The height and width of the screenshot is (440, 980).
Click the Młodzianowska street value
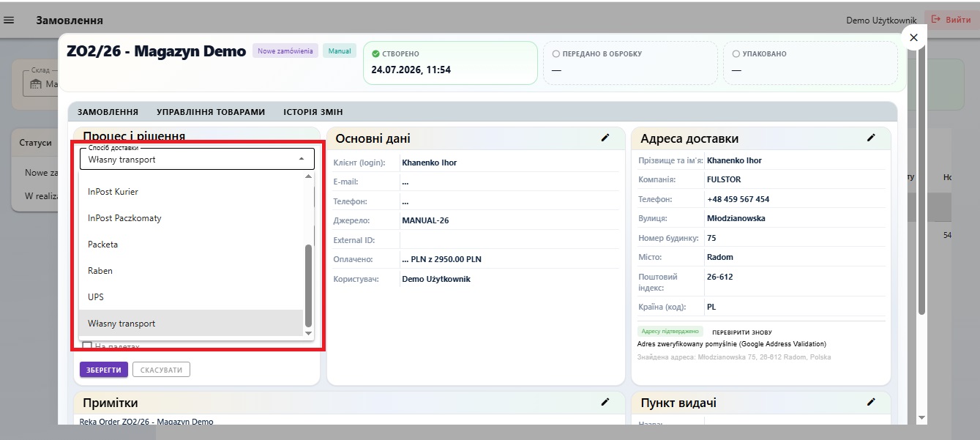click(736, 218)
